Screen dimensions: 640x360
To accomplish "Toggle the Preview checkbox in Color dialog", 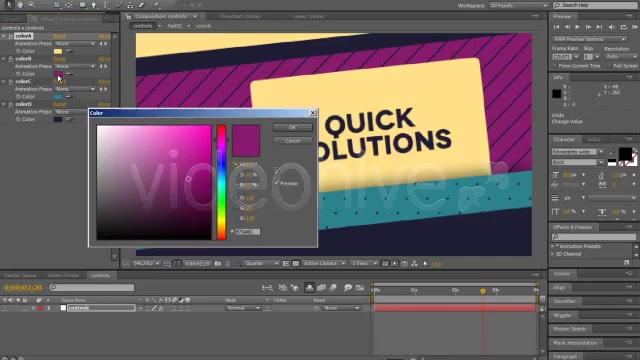I will [277, 183].
